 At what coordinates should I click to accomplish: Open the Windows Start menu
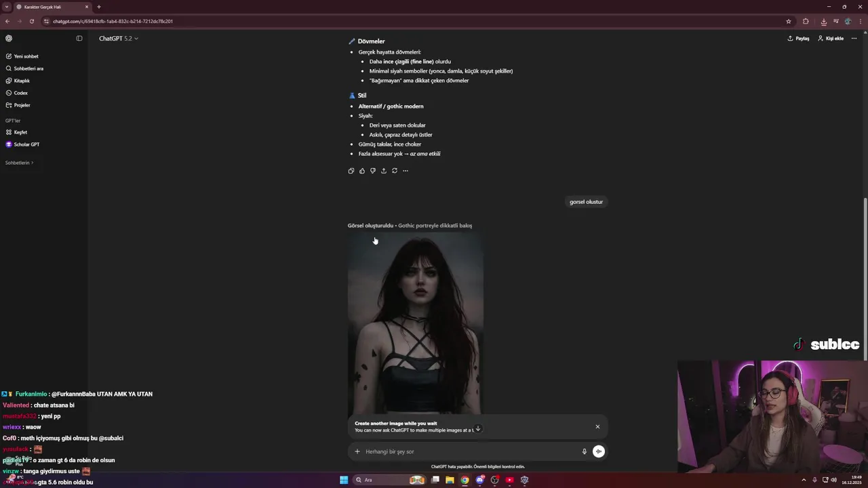point(344,480)
